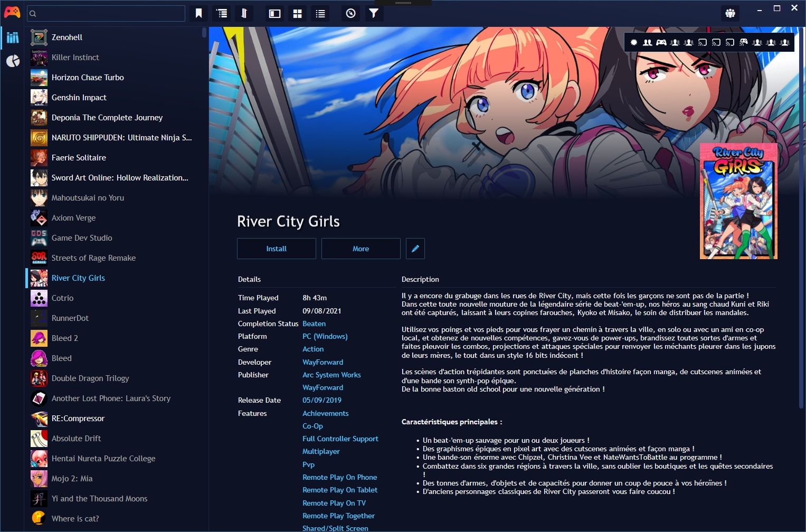This screenshot has width=806, height=532.
Task: Click the Install button
Action: tap(277, 249)
